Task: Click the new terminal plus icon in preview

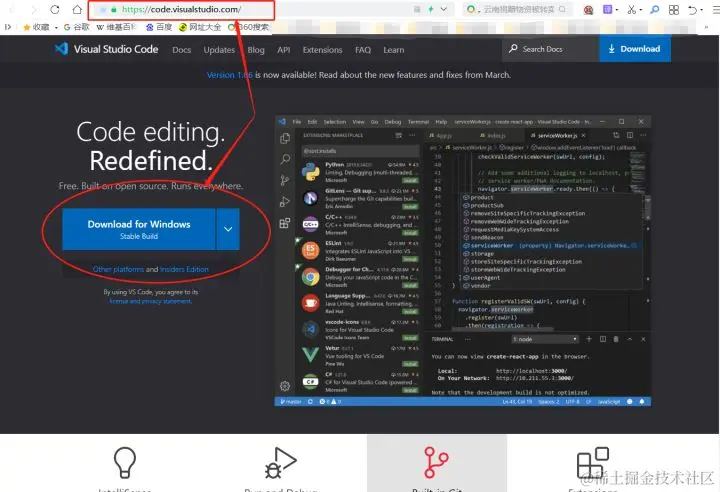Action: 589,339
